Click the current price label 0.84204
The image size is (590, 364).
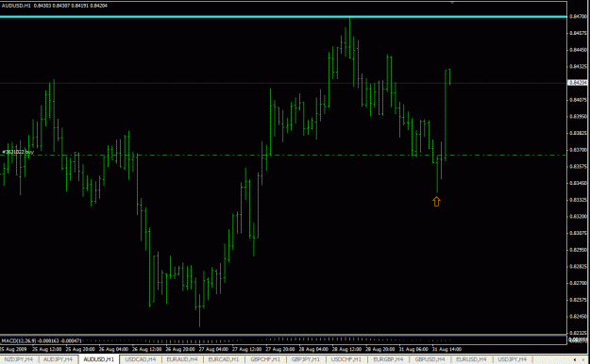tap(578, 82)
